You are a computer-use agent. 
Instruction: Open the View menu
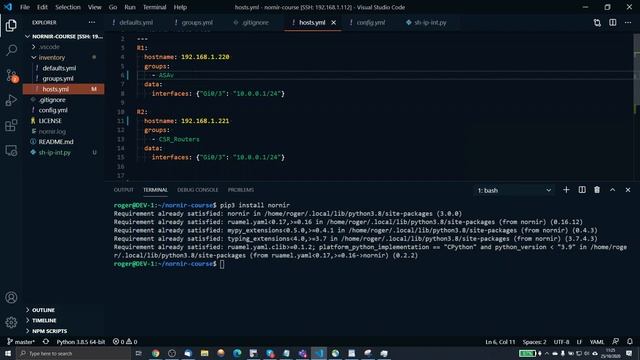pyautogui.click(x=94, y=7)
